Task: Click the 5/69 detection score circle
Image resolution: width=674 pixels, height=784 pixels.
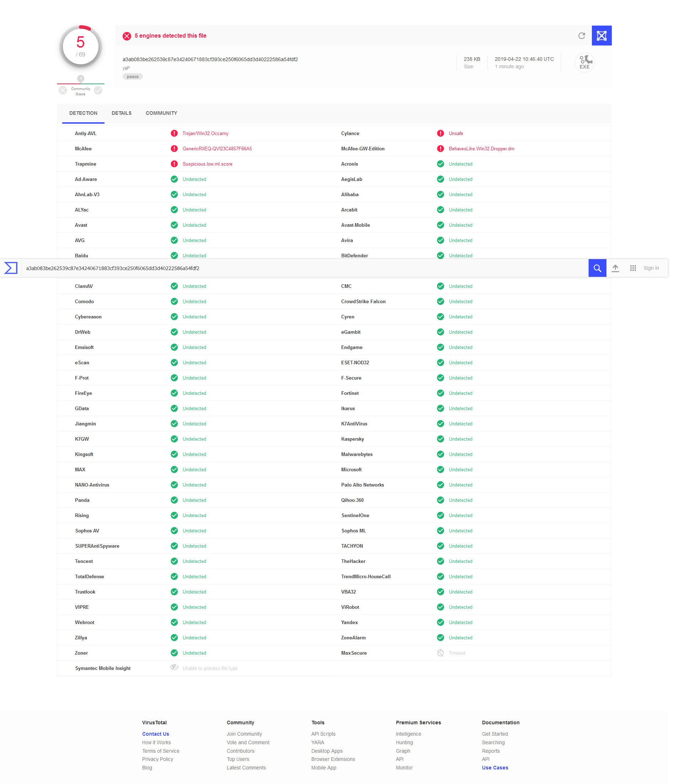Action: pos(81,47)
